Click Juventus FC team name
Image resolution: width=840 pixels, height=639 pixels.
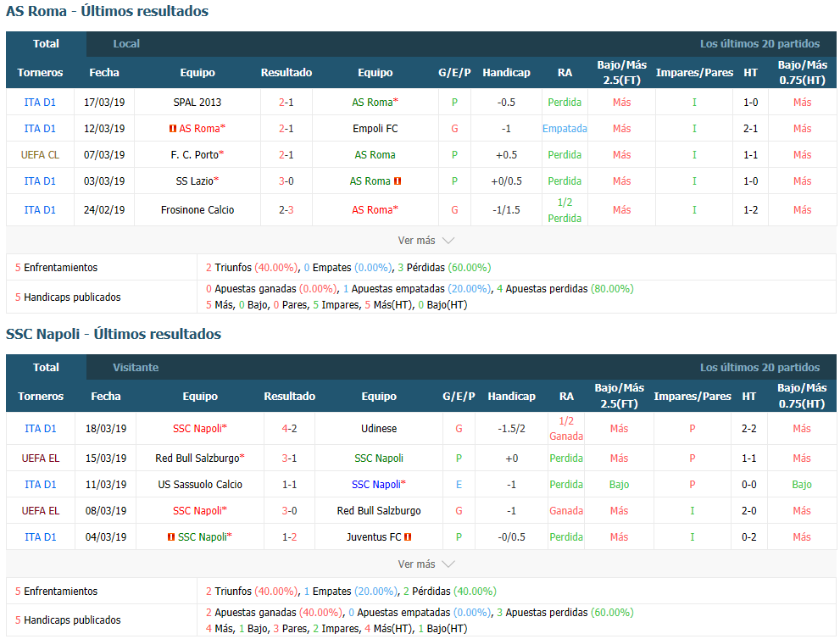(x=374, y=536)
